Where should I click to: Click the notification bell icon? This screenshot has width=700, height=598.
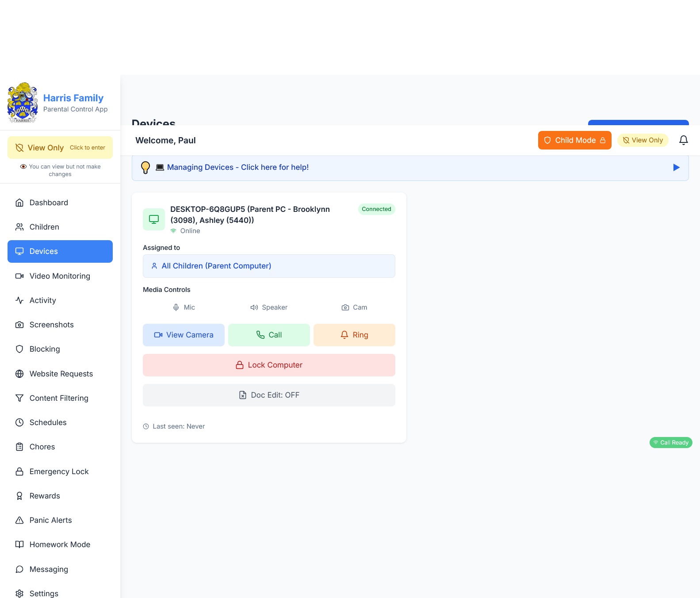click(683, 140)
